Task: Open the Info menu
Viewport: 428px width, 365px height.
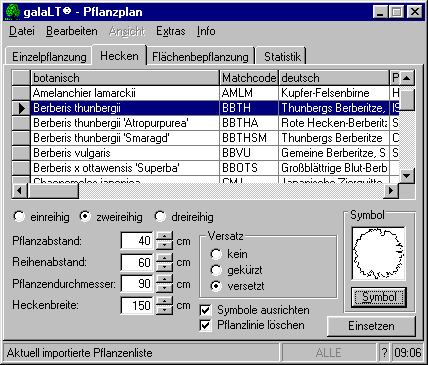Action: coord(206,31)
